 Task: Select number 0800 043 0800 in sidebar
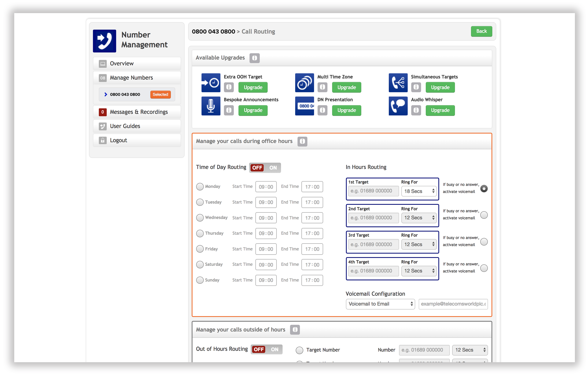point(137,94)
